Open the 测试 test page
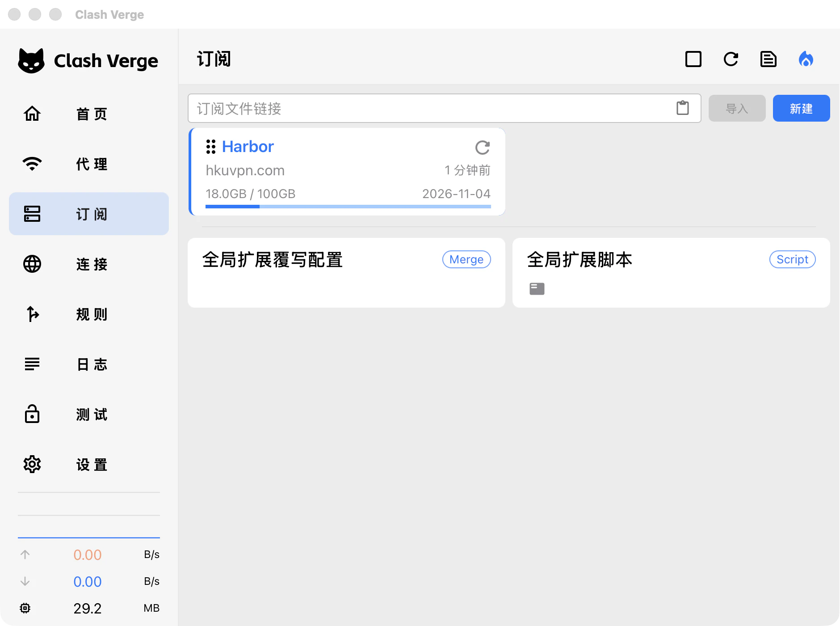Image resolution: width=840 pixels, height=626 pixels. pos(89,415)
